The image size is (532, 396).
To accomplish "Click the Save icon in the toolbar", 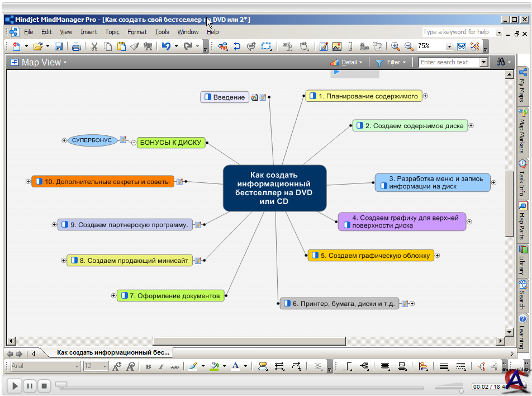I will [x=58, y=46].
